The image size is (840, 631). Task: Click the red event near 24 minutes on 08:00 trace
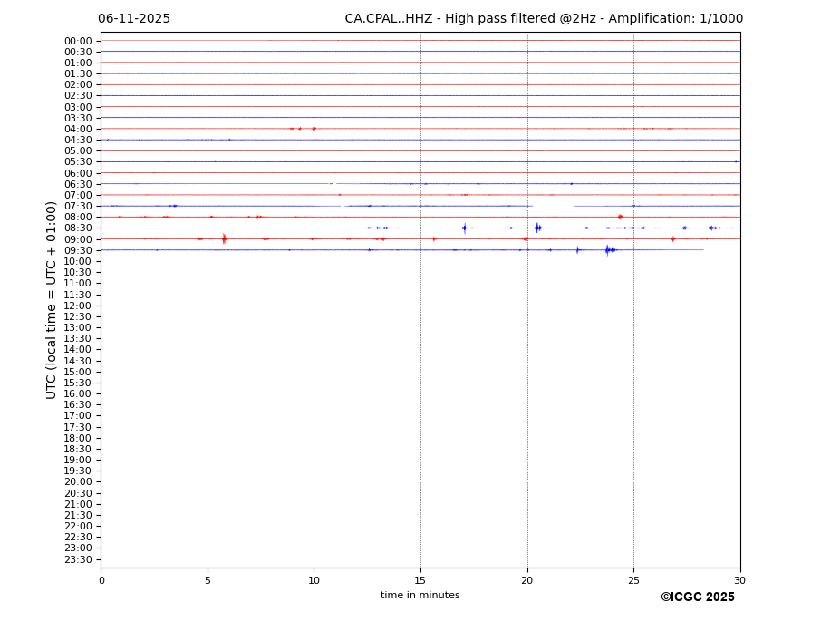tap(620, 217)
